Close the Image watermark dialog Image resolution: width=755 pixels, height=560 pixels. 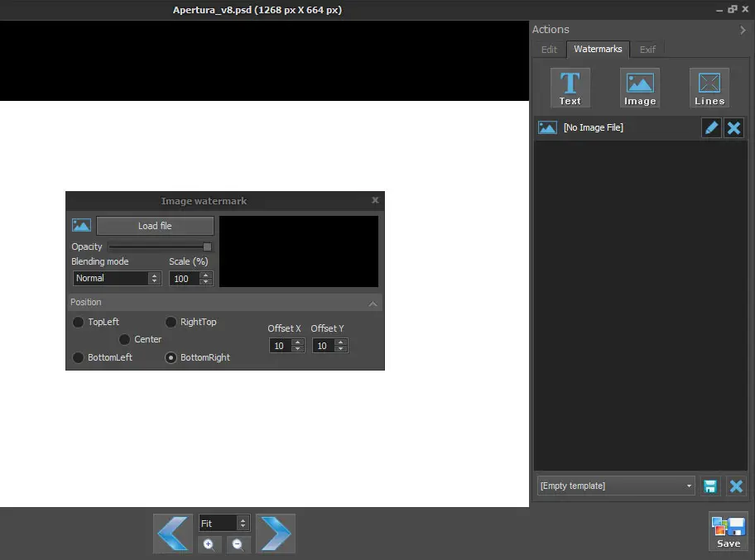coord(375,200)
